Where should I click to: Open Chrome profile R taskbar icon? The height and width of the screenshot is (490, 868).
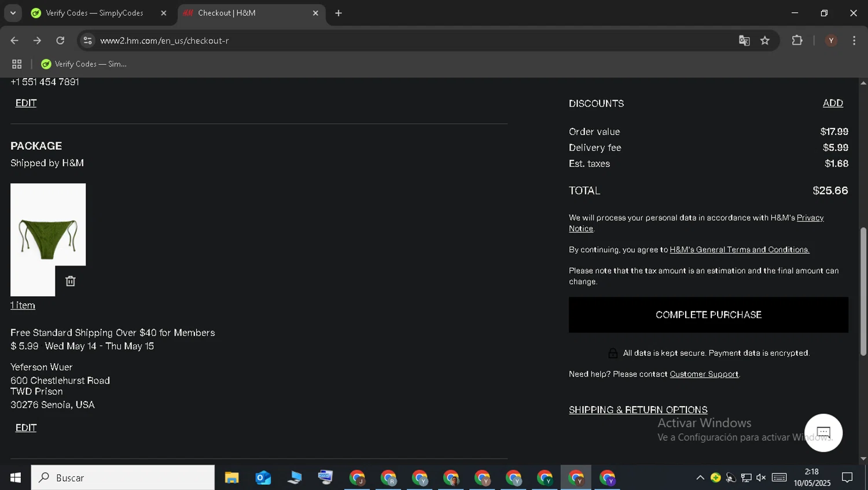[x=388, y=478]
